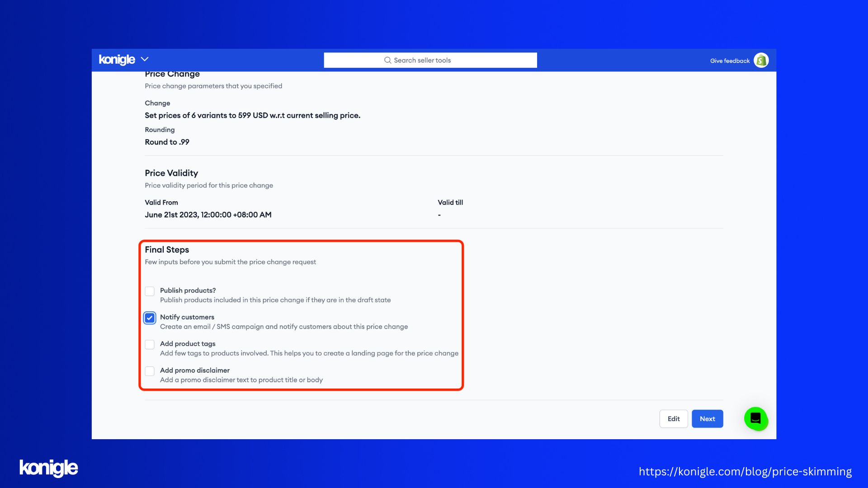Click the search magnifier icon
Viewport: 868px width, 488px height.
pyautogui.click(x=387, y=60)
